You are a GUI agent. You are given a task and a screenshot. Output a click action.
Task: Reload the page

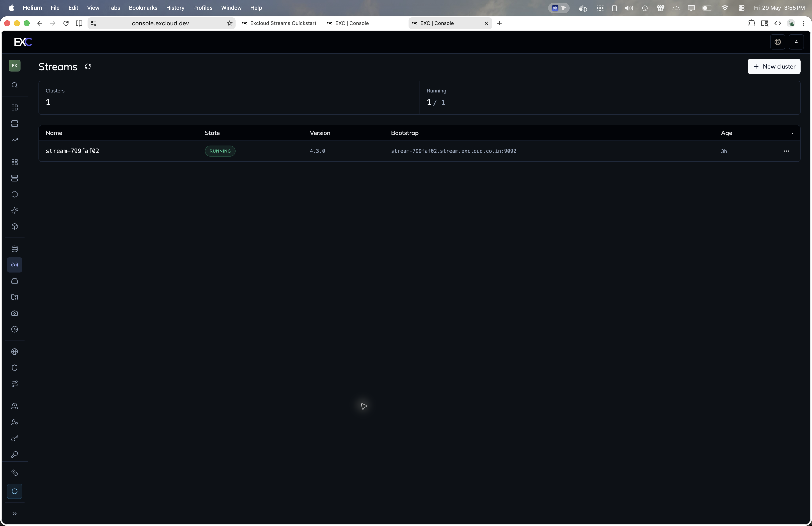pos(66,23)
